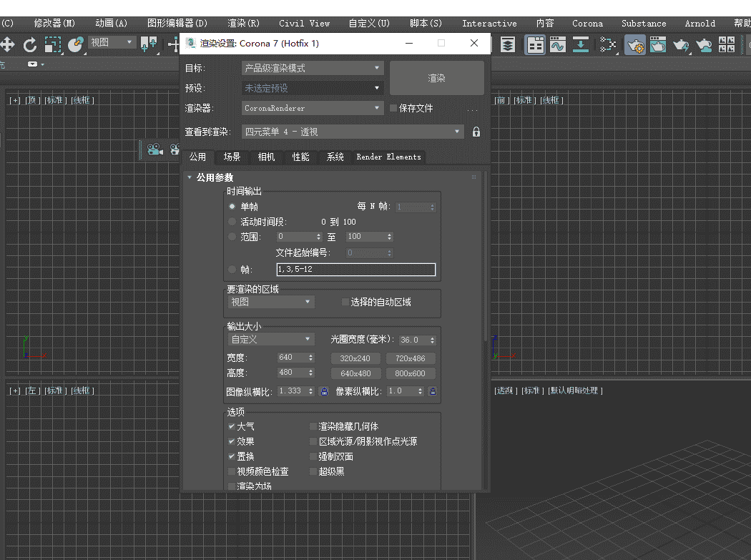Image resolution: width=751 pixels, height=560 pixels.
Task: Open the 渲染器 CoronaRenderer dropdown
Action: [x=312, y=107]
